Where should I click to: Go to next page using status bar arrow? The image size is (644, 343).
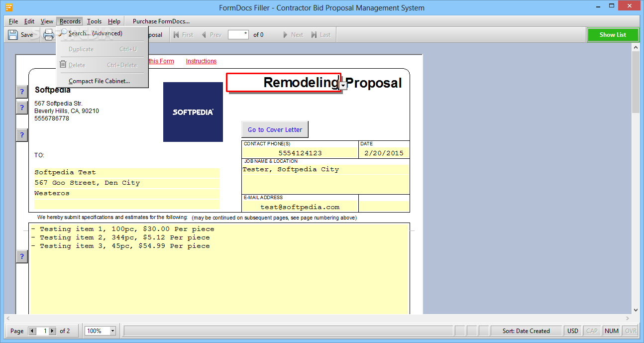coord(52,331)
